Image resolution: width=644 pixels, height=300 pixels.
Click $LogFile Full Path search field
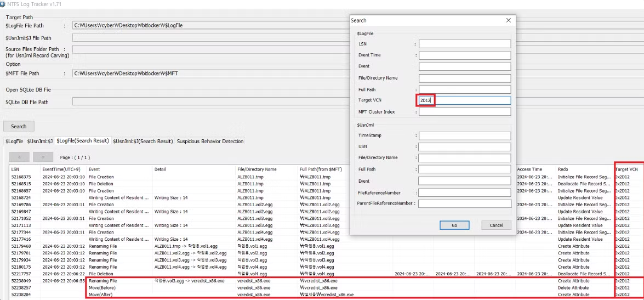465,89
